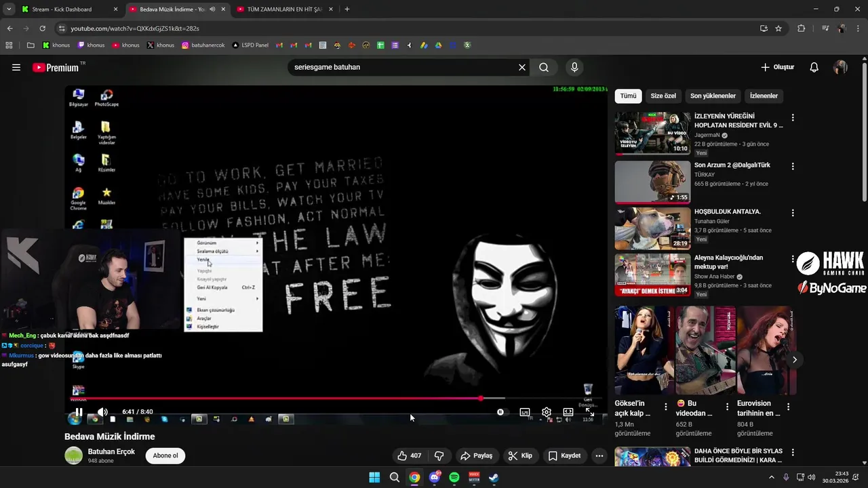This screenshot has width=868, height=488.
Task: Click the YouTube search input field
Action: (401, 67)
